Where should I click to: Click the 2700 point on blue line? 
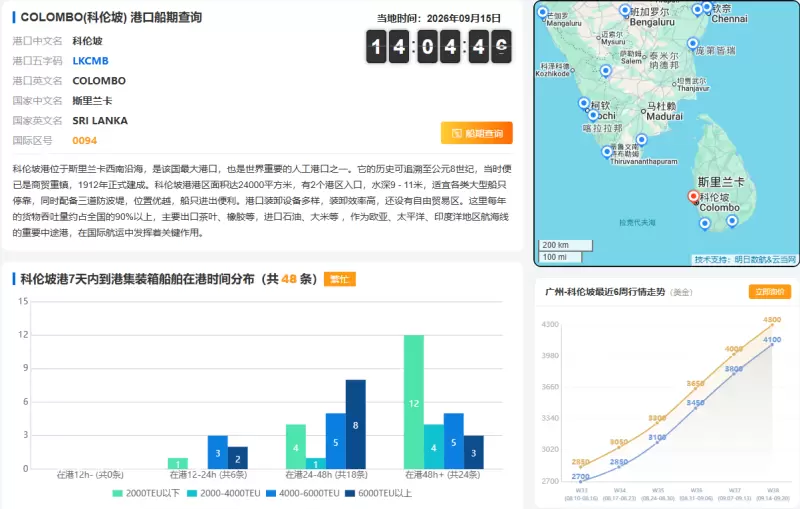coord(581,481)
